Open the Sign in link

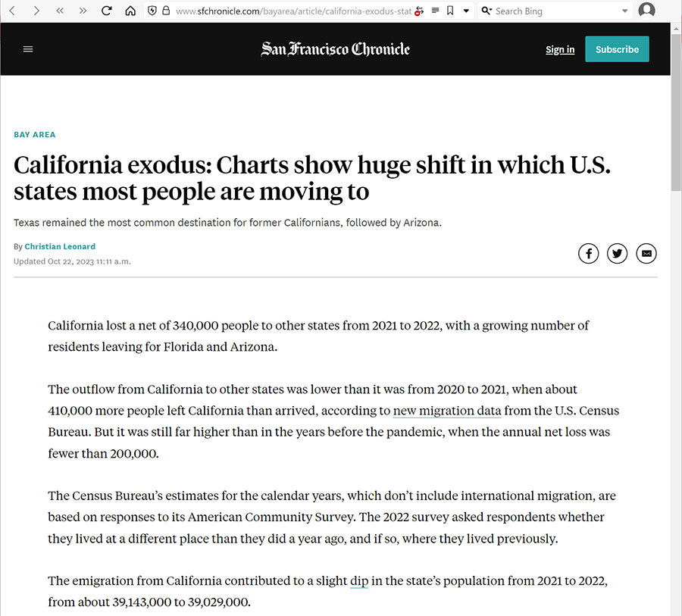(x=560, y=49)
